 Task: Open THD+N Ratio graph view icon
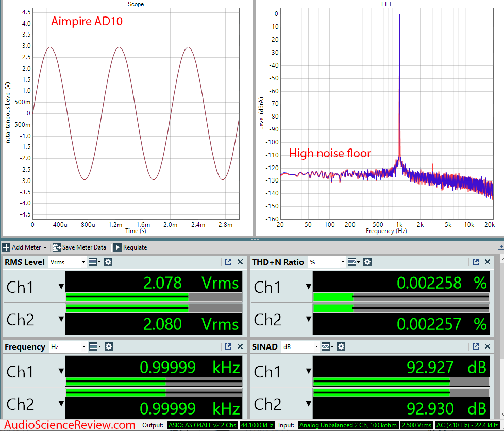(353, 262)
